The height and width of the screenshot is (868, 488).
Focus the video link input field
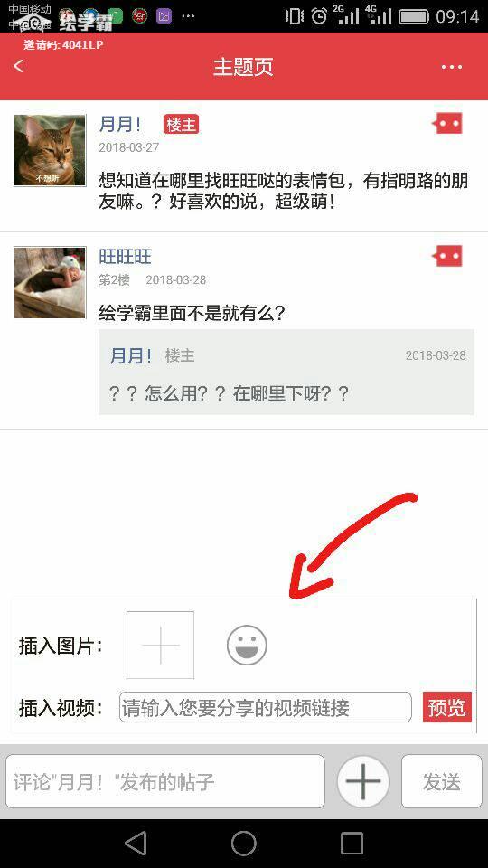266,707
